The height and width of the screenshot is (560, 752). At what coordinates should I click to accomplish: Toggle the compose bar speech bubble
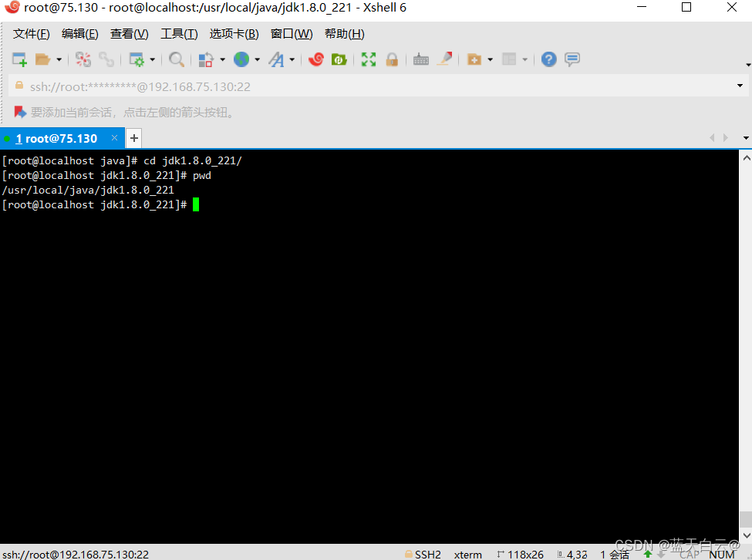572,59
